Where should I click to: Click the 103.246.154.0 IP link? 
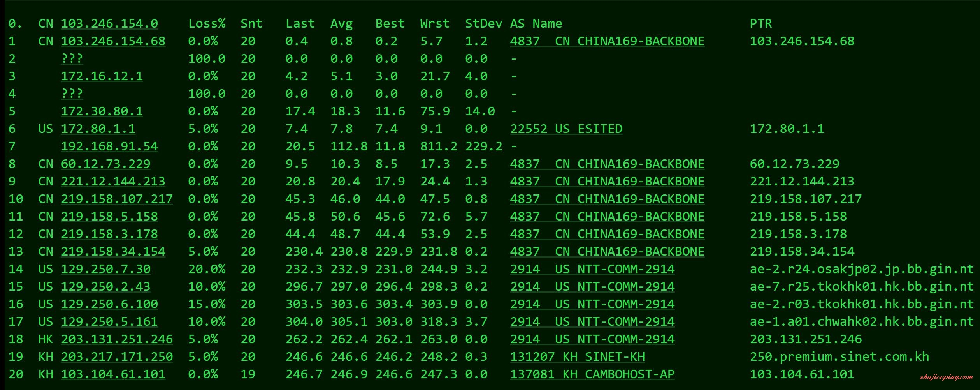[109, 24]
